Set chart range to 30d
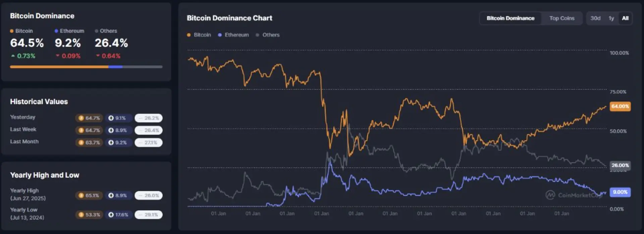The image size is (644, 234). point(595,18)
